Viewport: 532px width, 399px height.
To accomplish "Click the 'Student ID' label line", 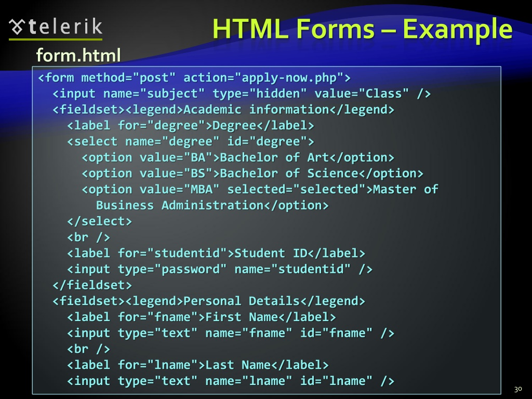I will [216, 253].
